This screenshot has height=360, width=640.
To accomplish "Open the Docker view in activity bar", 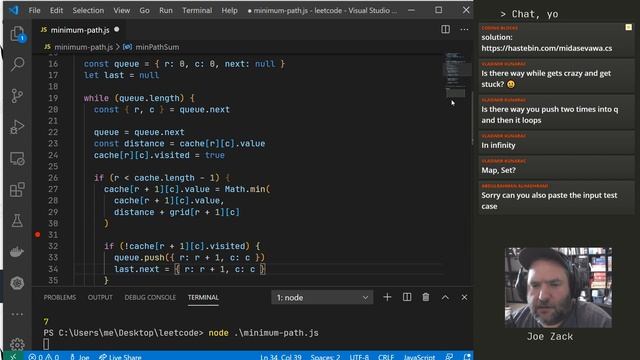I will coord(17,252).
